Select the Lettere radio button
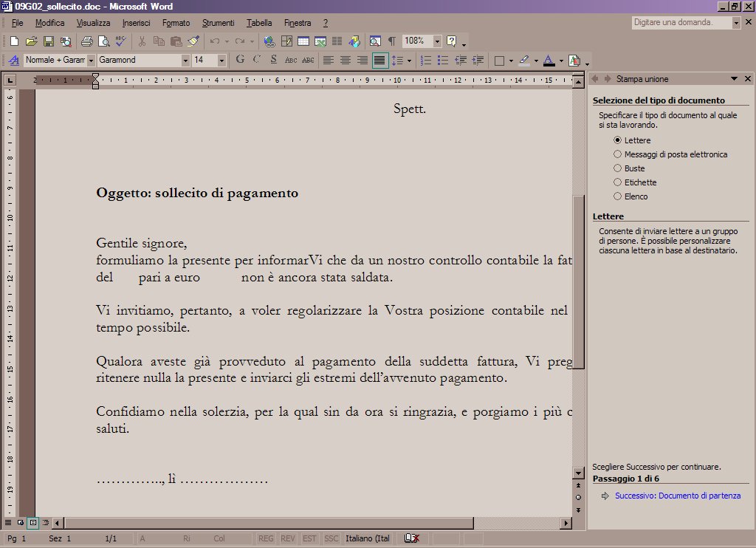This screenshot has height=548, width=756. click(618, 140)
